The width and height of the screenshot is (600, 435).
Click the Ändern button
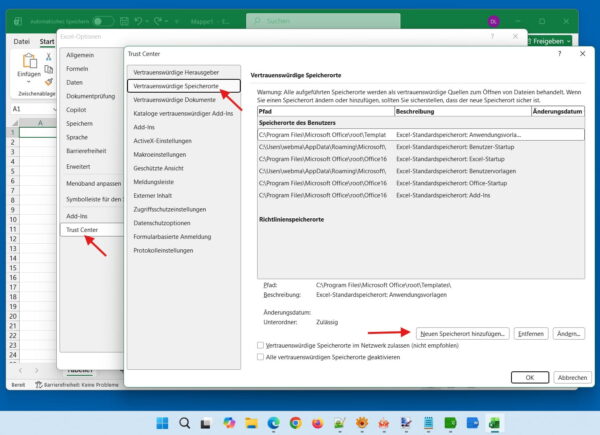tap(569, 334)
